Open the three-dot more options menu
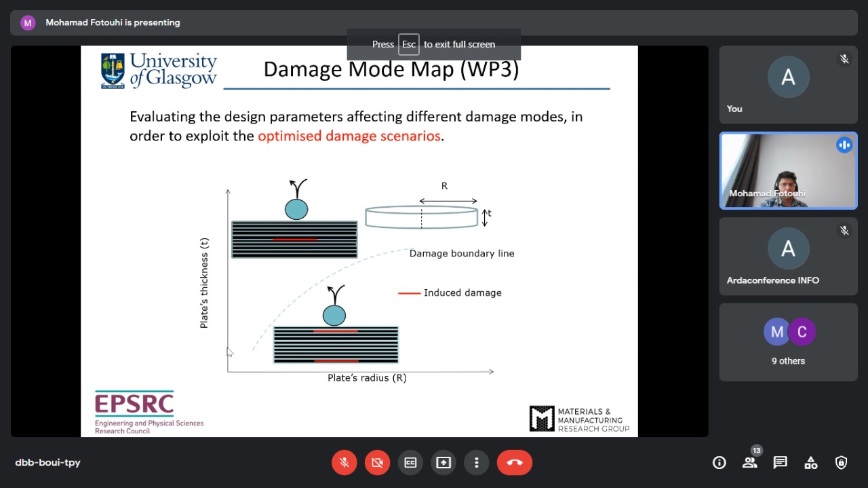 [x=477, y=463]
